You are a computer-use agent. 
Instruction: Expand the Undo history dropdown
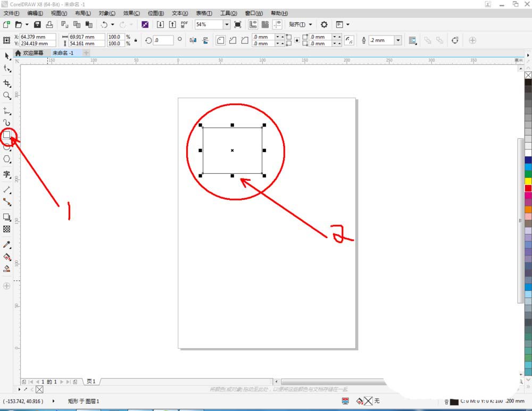click(x=113, y=24)
